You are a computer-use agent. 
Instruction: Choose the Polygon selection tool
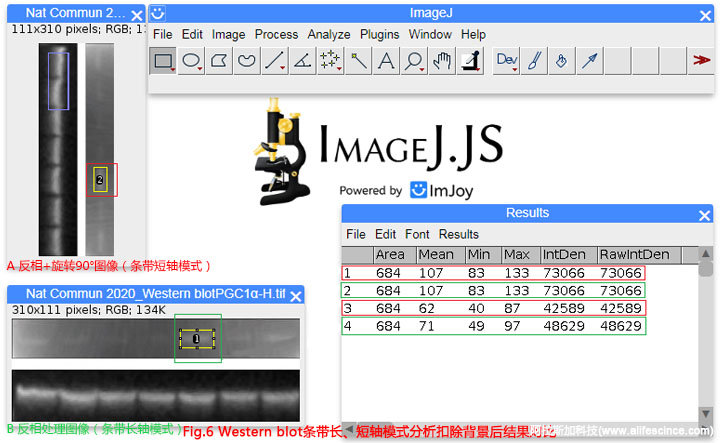coord(218,61)
